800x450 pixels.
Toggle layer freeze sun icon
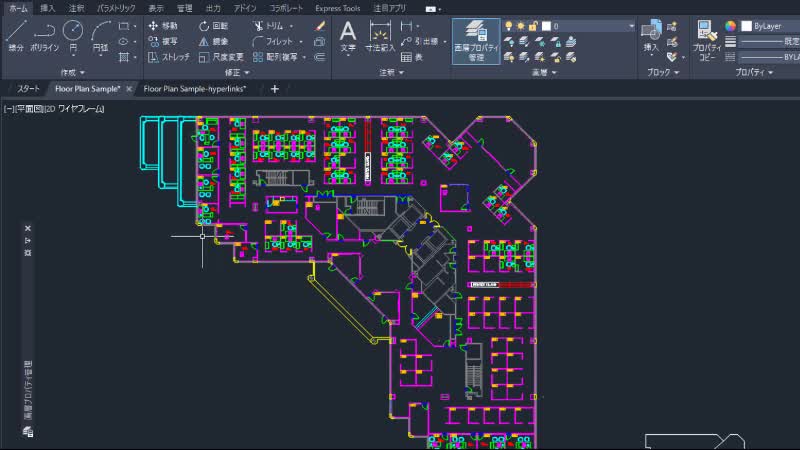point(520,26)
